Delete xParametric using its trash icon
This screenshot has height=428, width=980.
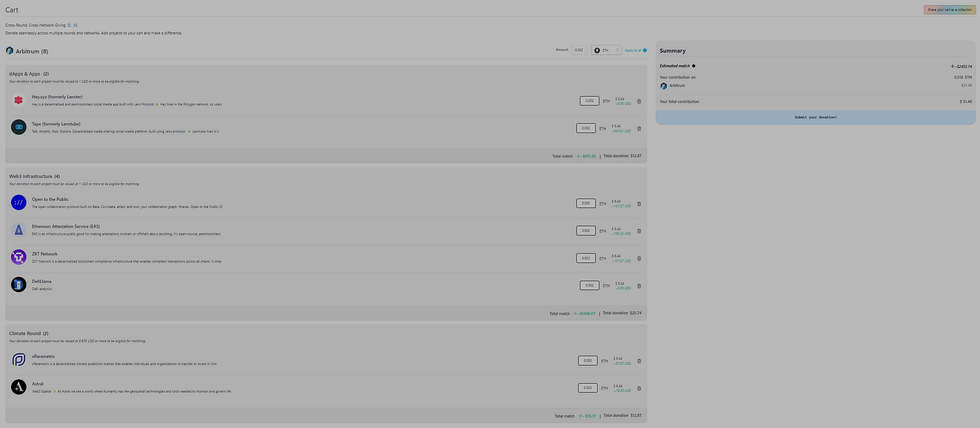pos(639,361)
